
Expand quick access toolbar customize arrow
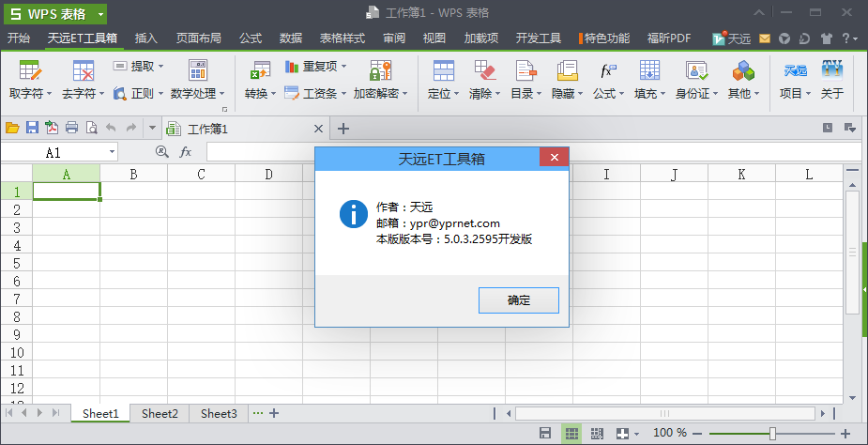pos(153,128)
